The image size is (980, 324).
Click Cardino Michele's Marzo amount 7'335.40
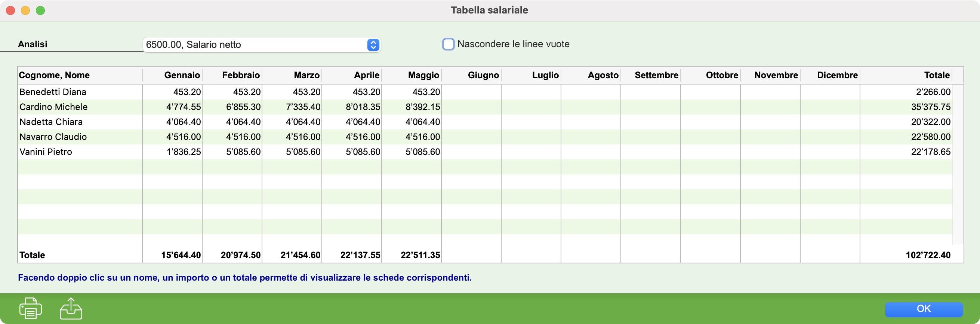pyautogui.click(x=303, y=107)
